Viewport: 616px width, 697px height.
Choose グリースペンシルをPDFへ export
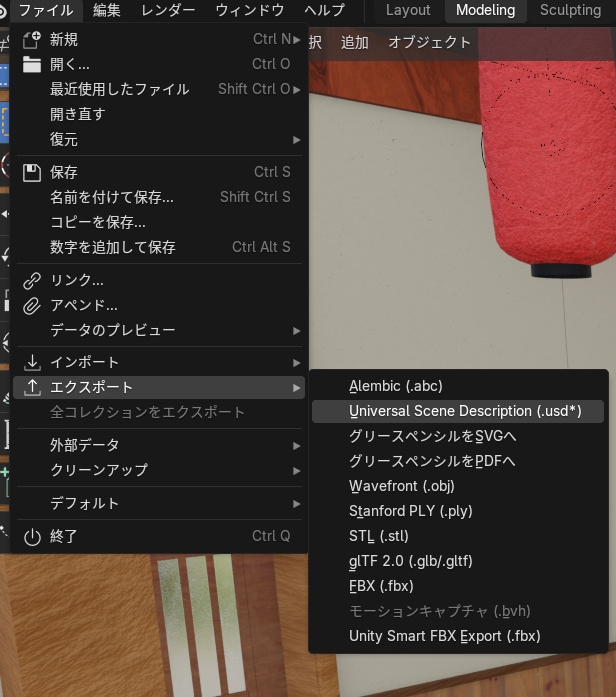pyautogui.click(x=458, y=461)
